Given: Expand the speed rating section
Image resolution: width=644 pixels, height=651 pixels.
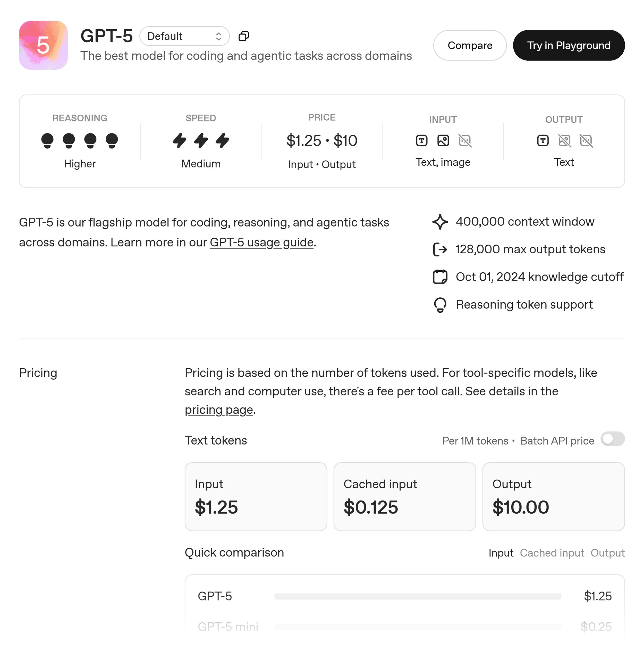Looking at the screenshot, I should (x=200, y=141).
